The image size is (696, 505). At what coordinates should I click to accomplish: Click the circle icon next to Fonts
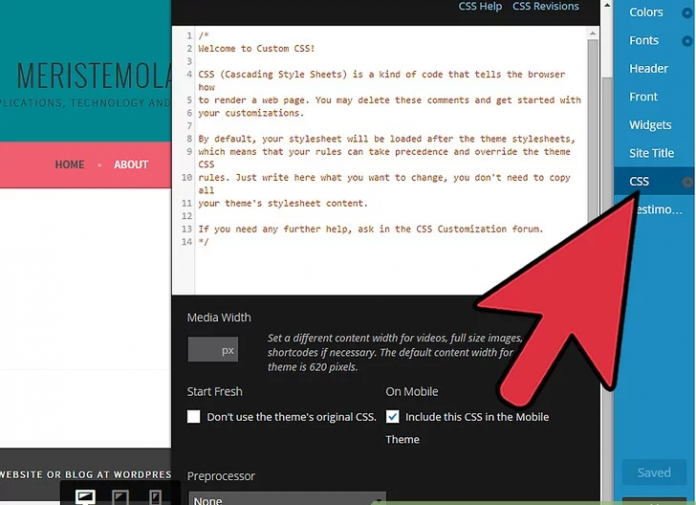687,41
